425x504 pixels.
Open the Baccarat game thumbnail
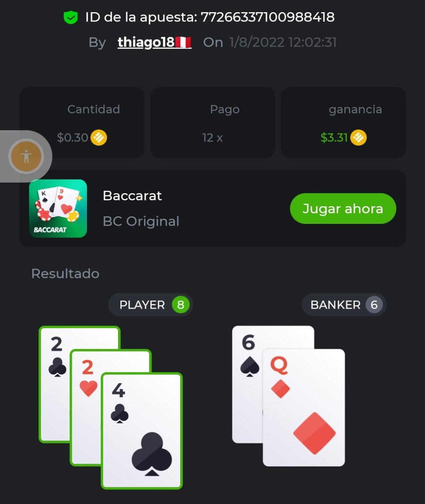point(58,208)
